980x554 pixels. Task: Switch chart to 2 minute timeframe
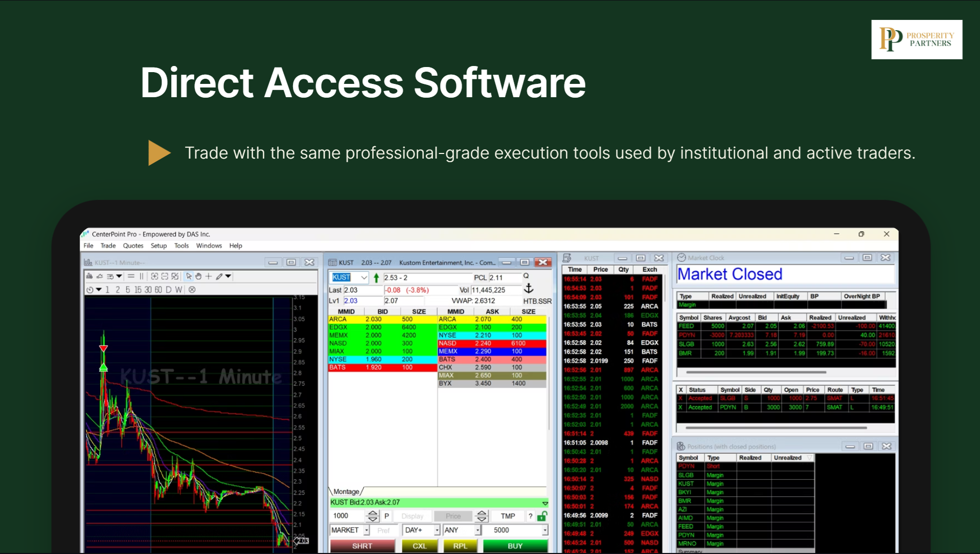tap(118, 290)
